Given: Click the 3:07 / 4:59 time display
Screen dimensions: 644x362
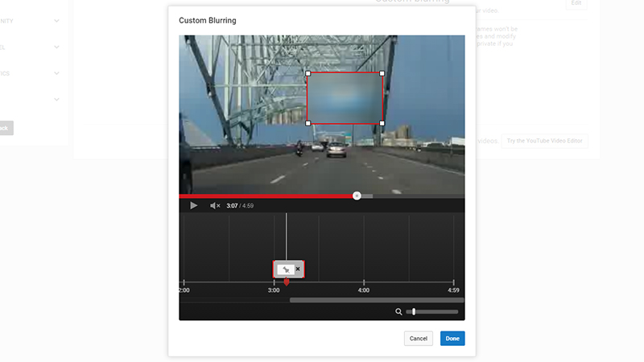Looking at the screenshot, I should [x=240, y=206].
